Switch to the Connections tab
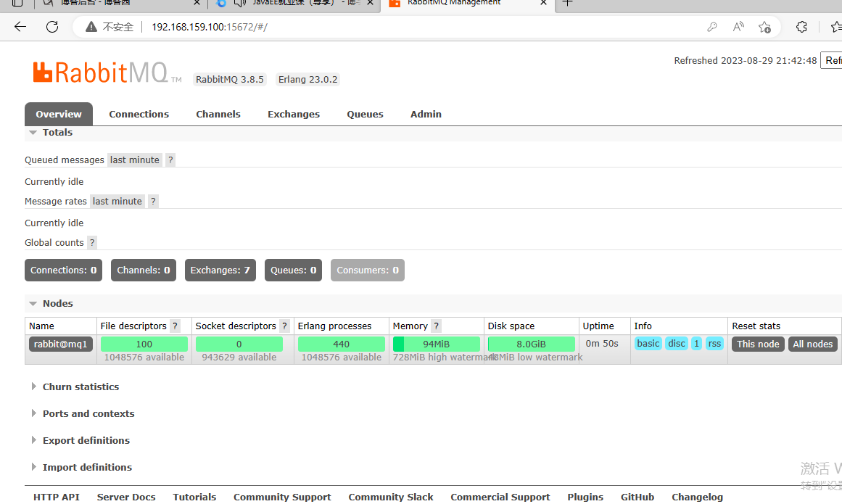Screen dimensions: 842x504 click(x=139, y=115)
